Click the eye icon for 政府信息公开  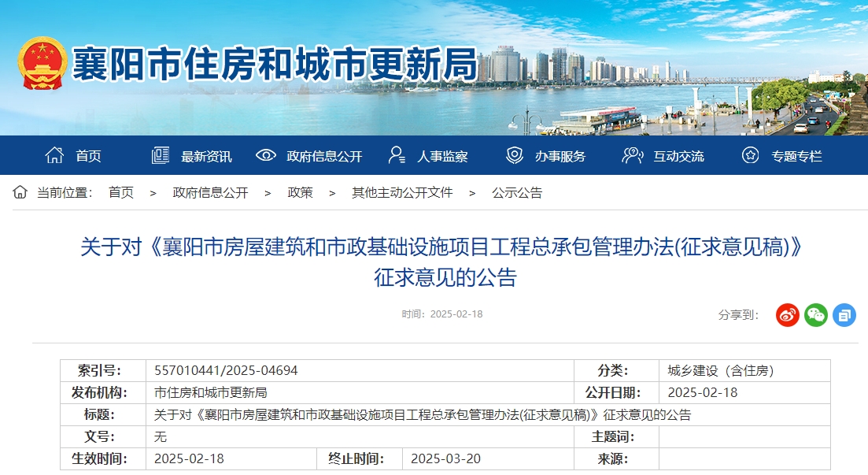click(x=266, y=155)
